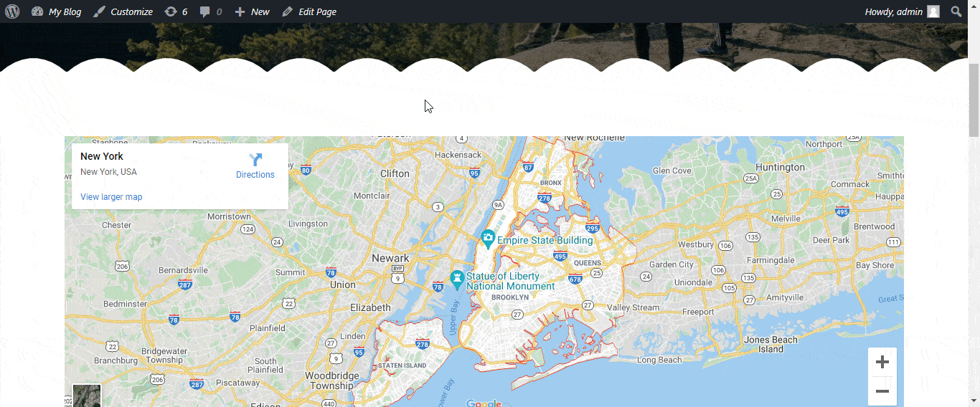Click the Empire State Building camera marker
980x407 pixels.
(x=488, y=237)
